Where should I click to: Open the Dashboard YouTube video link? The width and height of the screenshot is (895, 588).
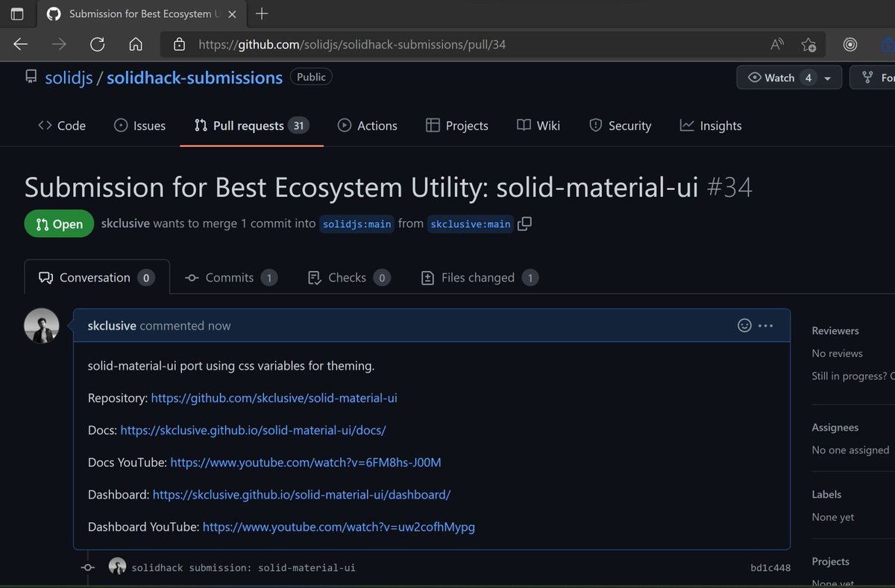tap(339, 526)
